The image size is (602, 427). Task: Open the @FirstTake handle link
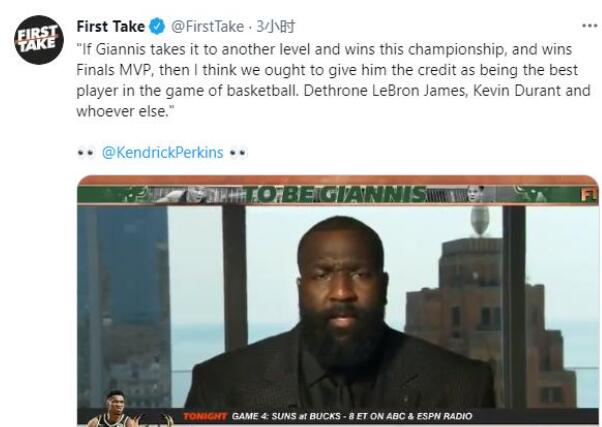pos(207,26)
